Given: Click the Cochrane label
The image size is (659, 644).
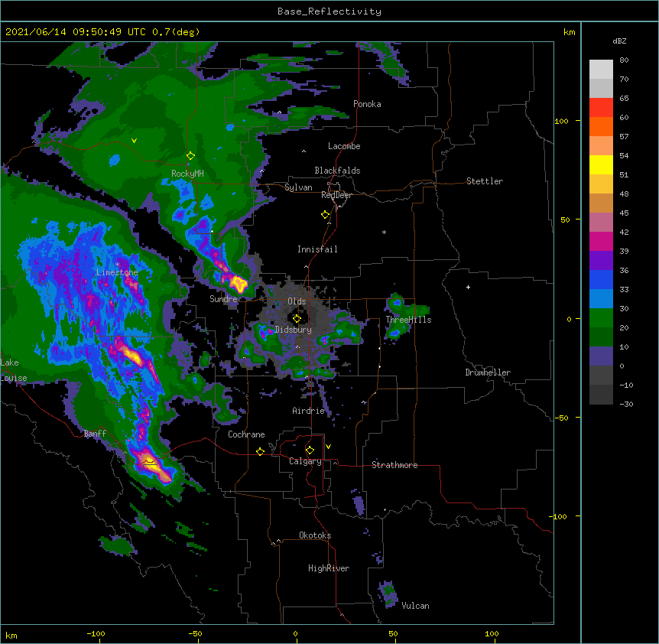Looking at the screenshot, I should [246, 434].
